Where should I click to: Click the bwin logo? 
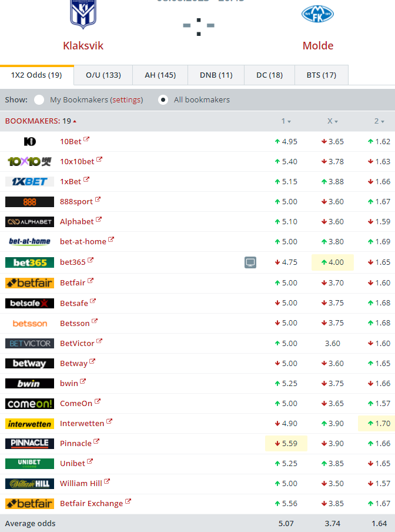click(29, 383)
